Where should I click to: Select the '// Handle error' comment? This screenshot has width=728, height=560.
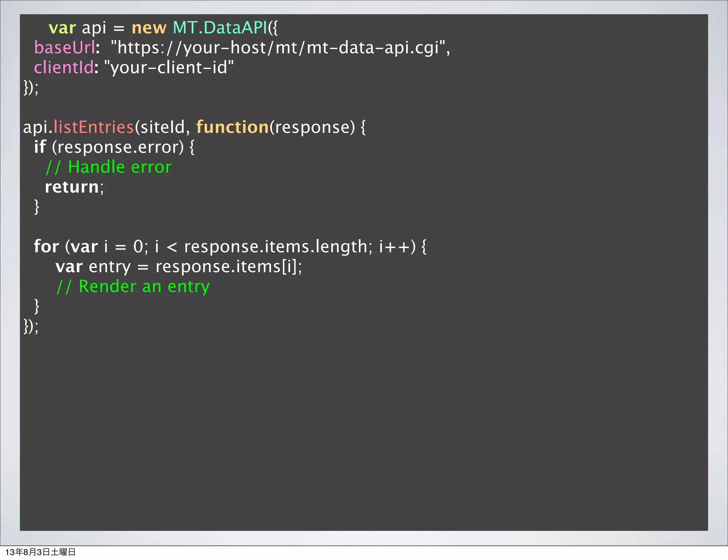[x=109, y=167]
